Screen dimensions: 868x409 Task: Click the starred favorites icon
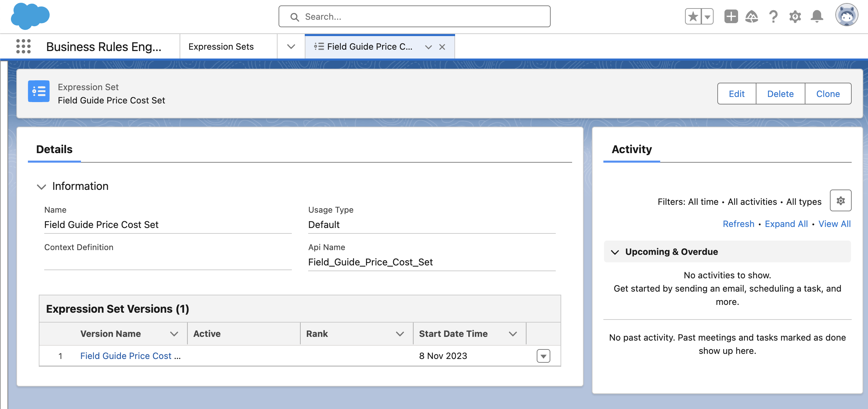click(692, 17)
